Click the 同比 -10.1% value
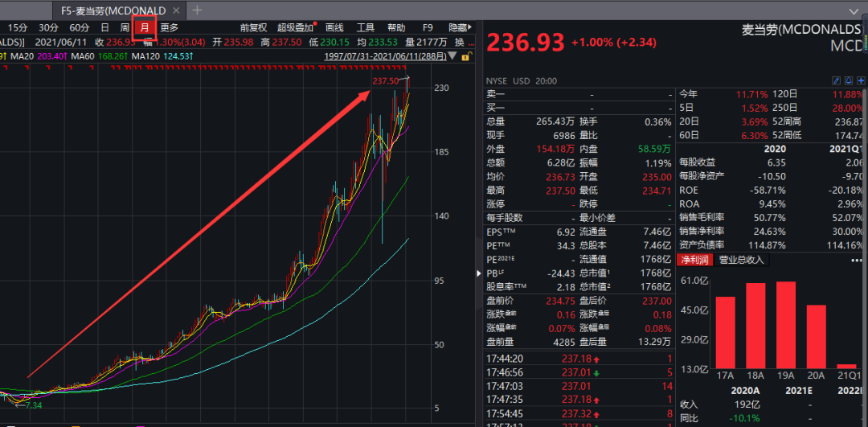Image resolution: width=868 pixels, height=427 pixels. (744, 417)
